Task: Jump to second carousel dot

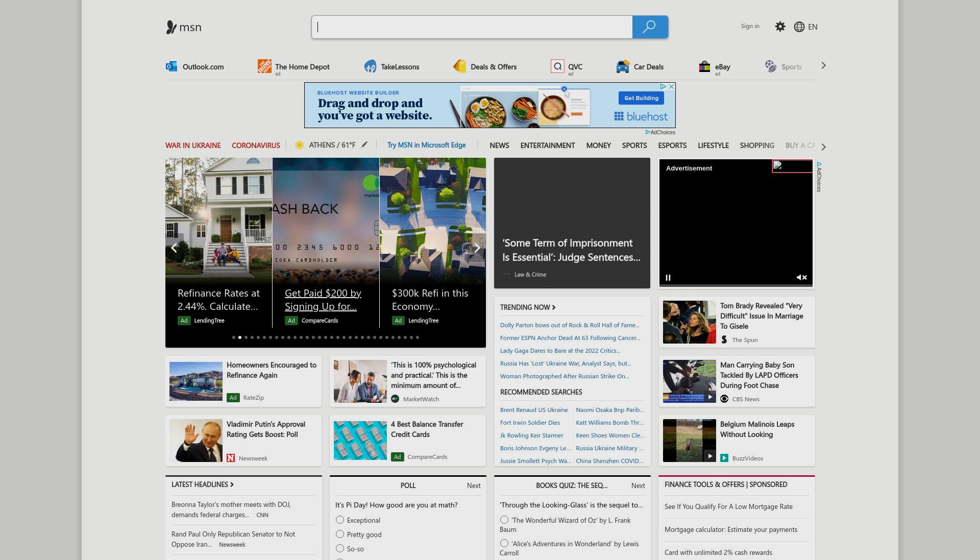Action: pyautogui.click(x=240, y=337)
